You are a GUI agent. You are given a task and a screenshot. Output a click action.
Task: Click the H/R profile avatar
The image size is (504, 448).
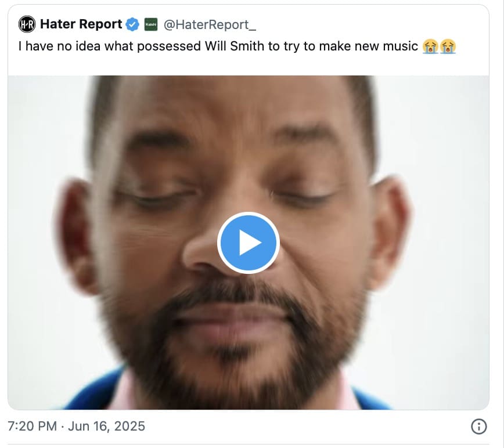(x=26, y=24)
